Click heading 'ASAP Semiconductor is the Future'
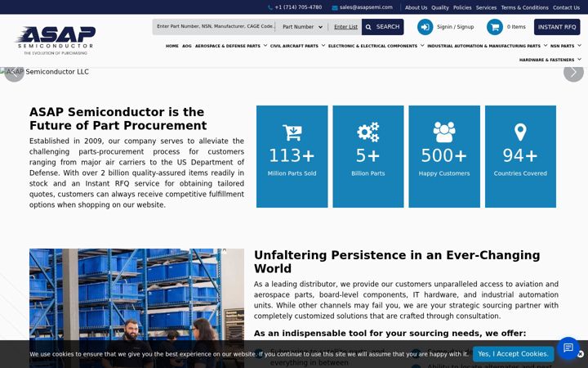The height and width of the screenshot is (368, 588). 118,119
